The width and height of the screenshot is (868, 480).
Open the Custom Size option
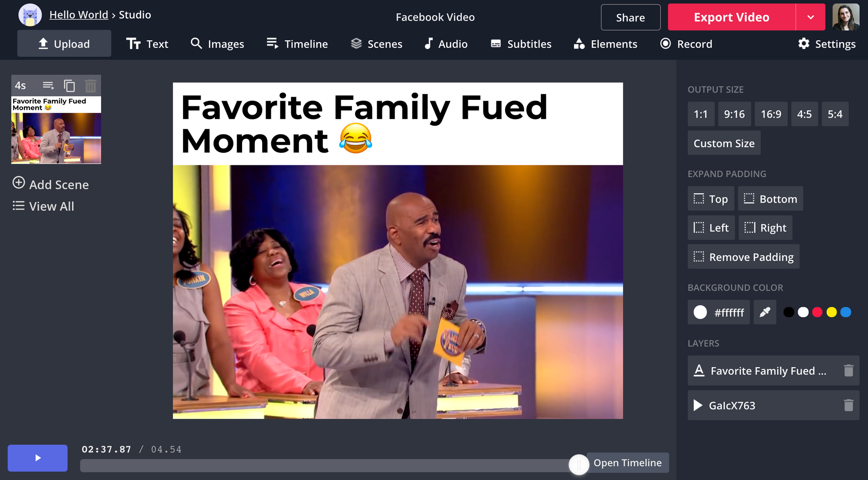tap(724, 143)
